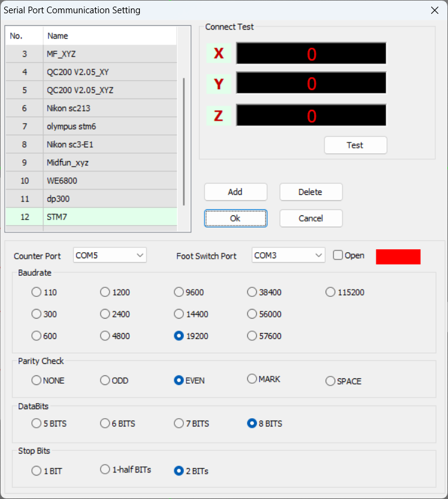Click the device list vertical scrollbar
The height and width of the screenshot is (499, 448).
[x=184, y=142]
